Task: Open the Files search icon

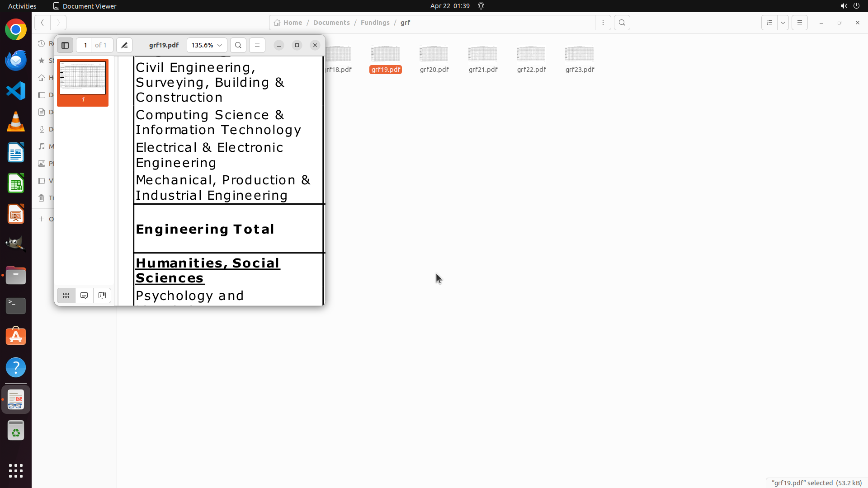Action: click(622, 23)
